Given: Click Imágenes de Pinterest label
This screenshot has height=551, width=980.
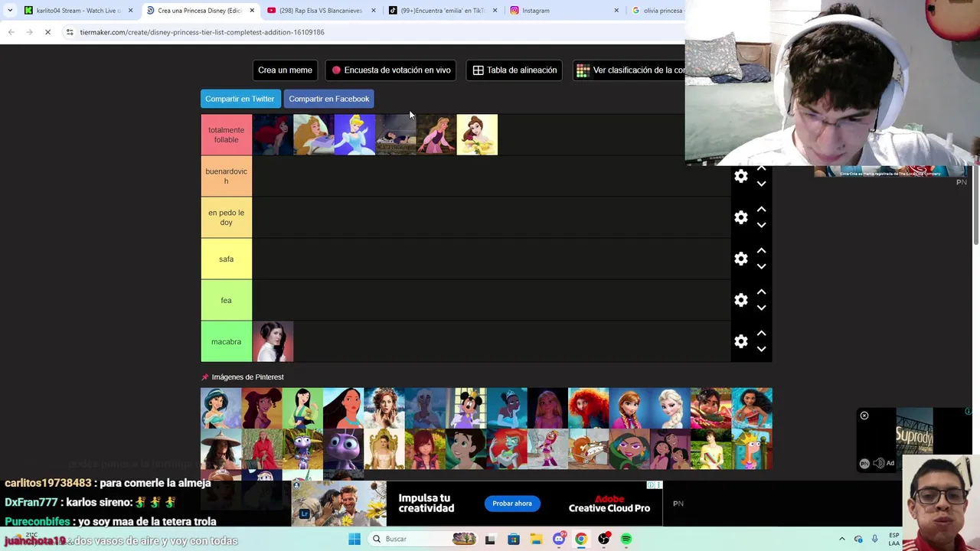Looking at the screenshot, I should (x=247, y=377).
